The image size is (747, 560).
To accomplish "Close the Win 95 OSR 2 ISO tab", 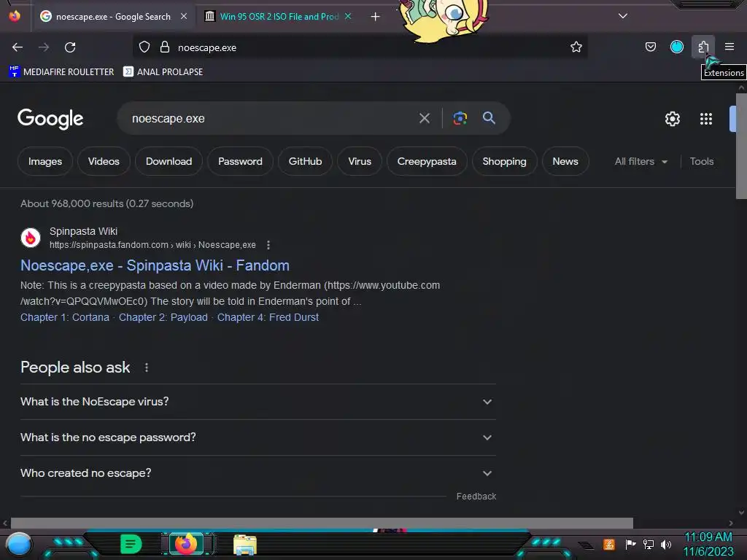I will coord(348,16).
